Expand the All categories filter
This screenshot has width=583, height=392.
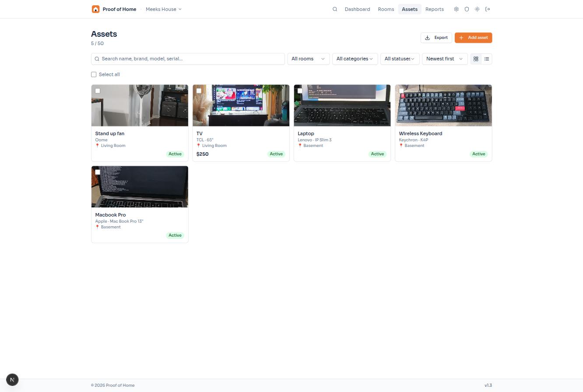[355, 59]
